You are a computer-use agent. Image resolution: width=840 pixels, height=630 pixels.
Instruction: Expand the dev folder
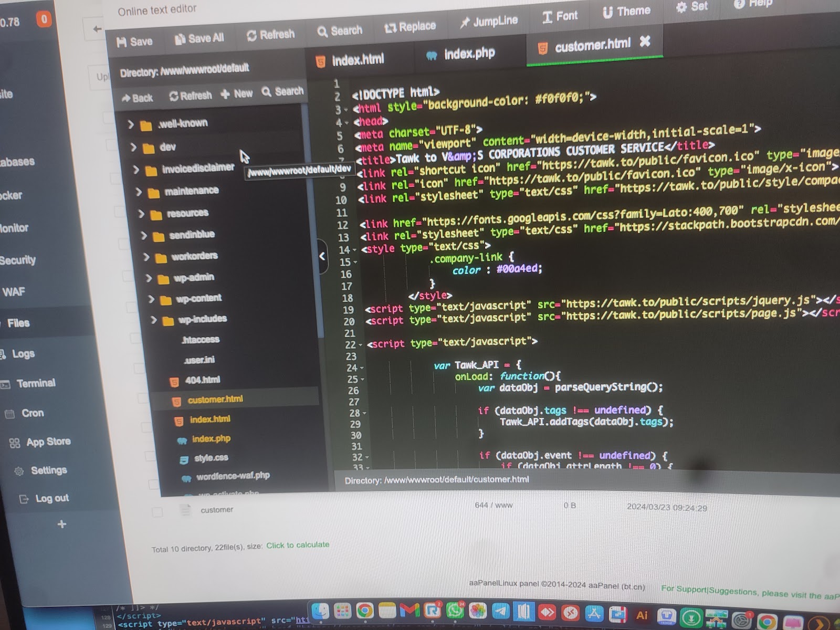point(133,148)
